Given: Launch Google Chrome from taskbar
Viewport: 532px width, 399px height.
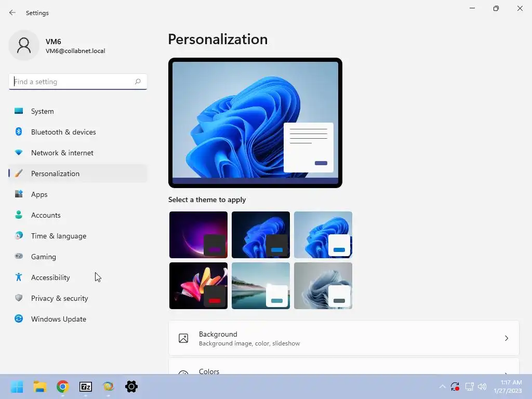Looking at the screenshot, I should [63, 387].
